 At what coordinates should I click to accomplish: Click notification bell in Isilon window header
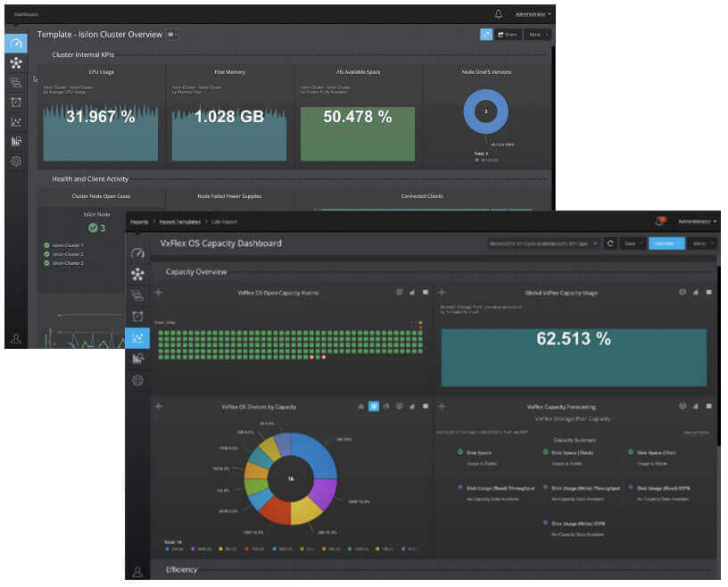pyautogui.click(x=498, y=14)
